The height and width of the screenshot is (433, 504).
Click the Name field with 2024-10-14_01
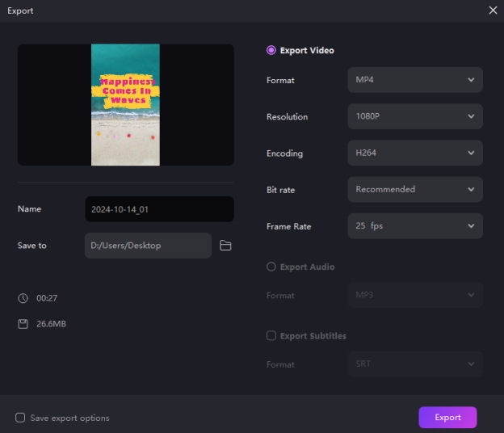tap(159, 209)
